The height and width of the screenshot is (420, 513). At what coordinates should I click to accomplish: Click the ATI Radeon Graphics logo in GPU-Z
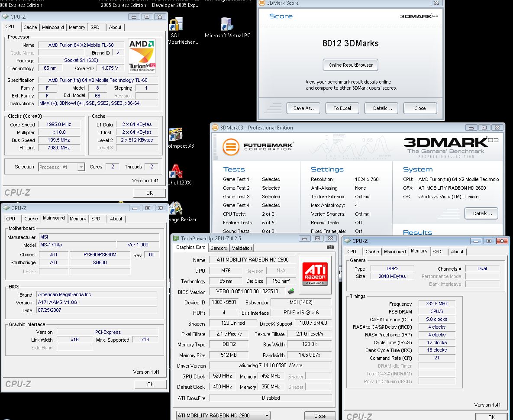click(x=315, y=275)
